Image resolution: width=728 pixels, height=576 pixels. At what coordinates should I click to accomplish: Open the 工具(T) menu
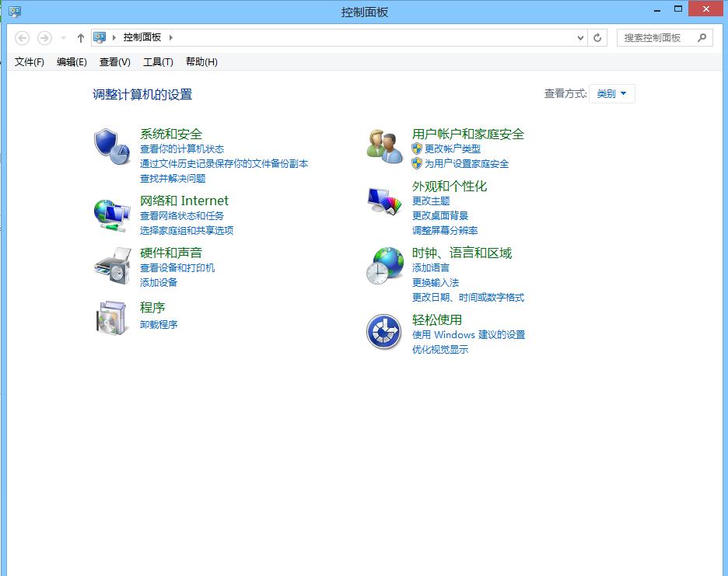click(158, 62)
